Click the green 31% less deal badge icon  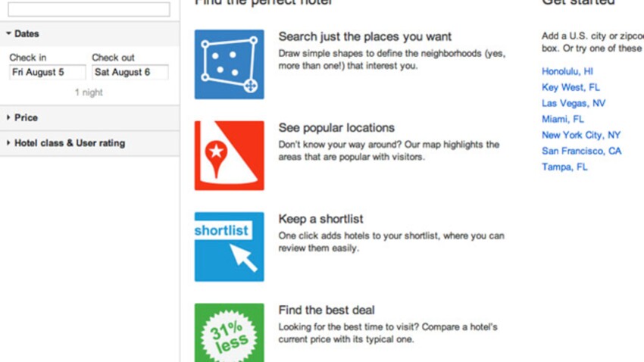pos(229,333)
